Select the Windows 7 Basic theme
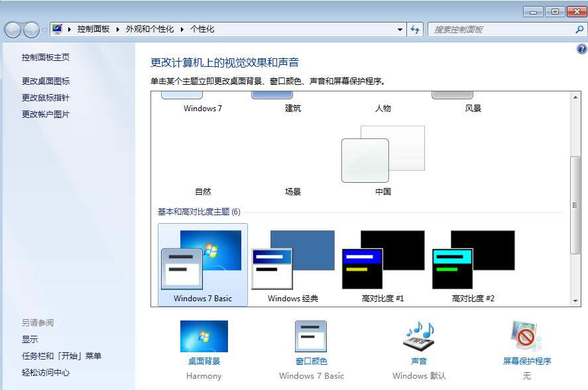 tap(203, 264)
